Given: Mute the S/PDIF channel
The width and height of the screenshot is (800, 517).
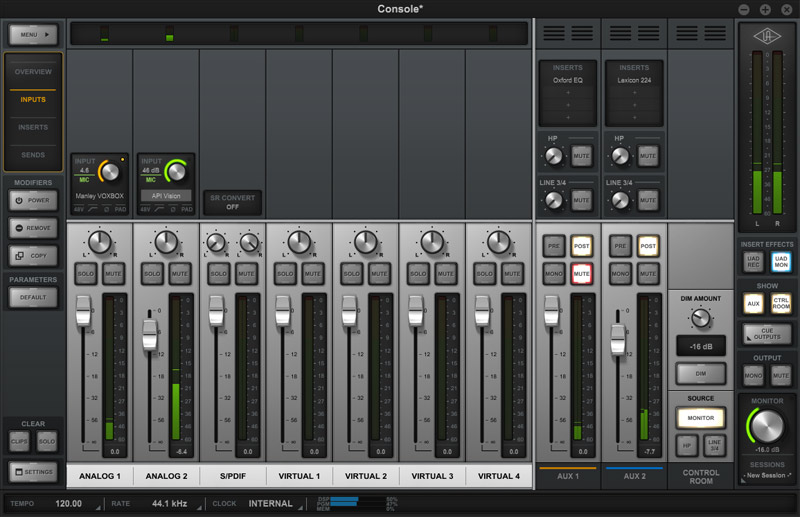Looking at the screenshot, I should click(246, 274).
